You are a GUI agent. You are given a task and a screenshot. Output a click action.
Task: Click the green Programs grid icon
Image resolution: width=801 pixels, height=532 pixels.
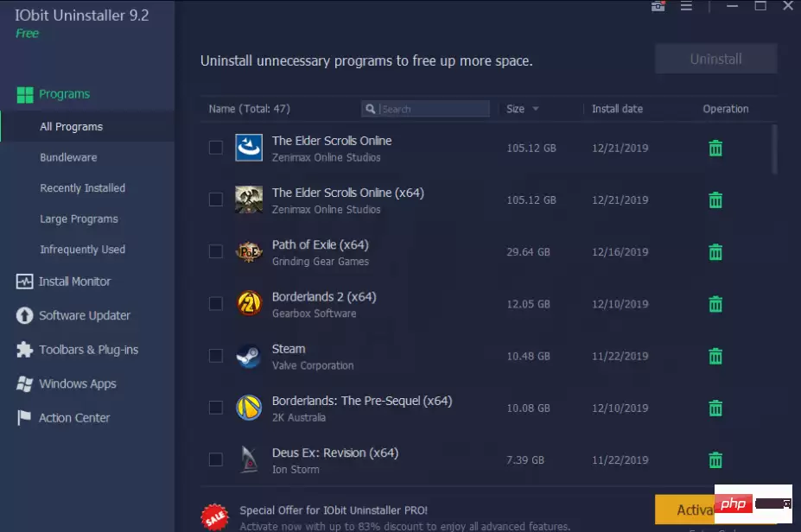24,94
